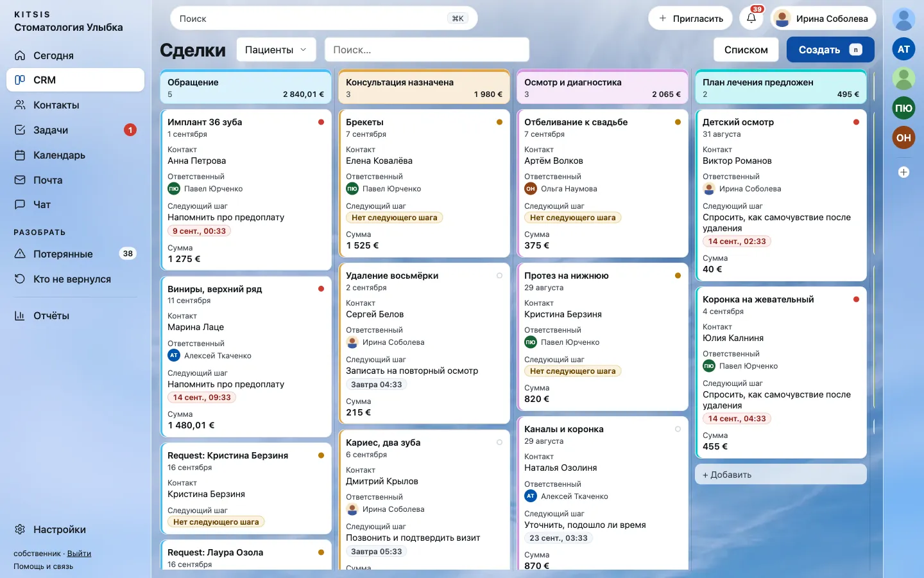Screen dimensions: 924x578
Task: Click the bar chart icon beside Отчёты
Action: pos(20,315)
